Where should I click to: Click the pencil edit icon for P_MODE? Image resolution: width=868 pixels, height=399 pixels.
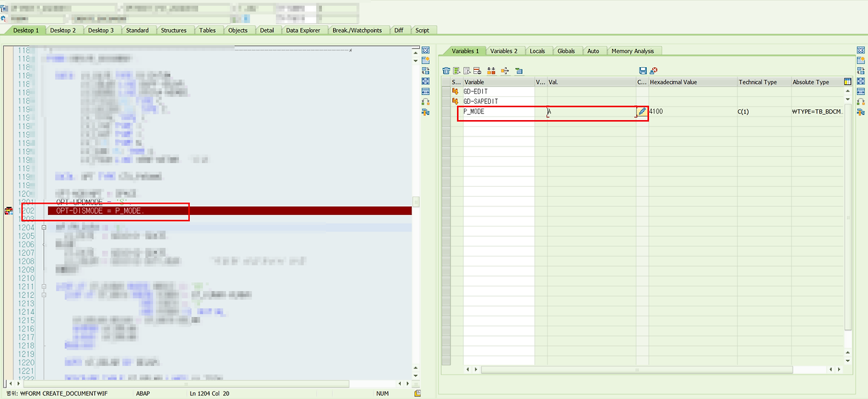(642, 111)
